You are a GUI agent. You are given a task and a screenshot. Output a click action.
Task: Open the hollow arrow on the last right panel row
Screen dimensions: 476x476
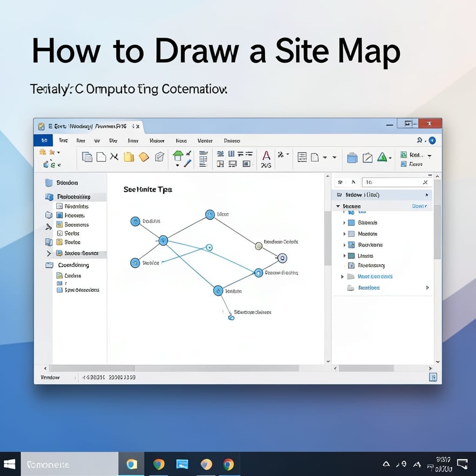coord(428,287)
